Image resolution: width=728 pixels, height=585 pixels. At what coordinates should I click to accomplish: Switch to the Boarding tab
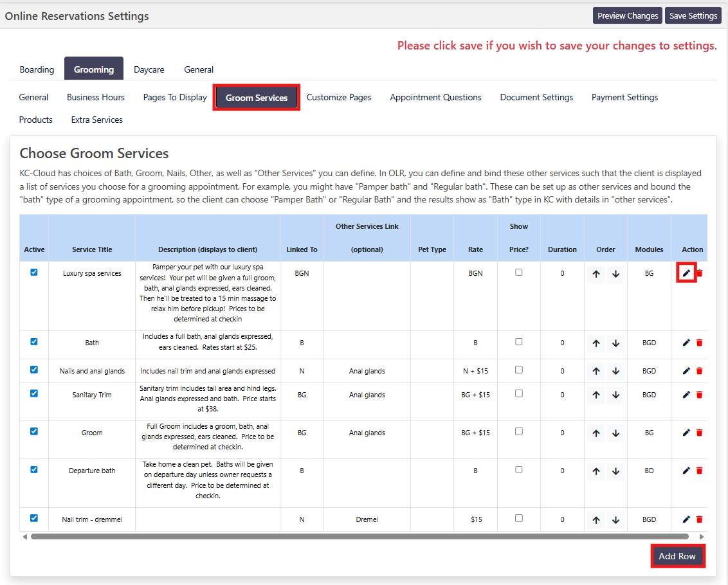pyautogui.click(x=37, y=69)
